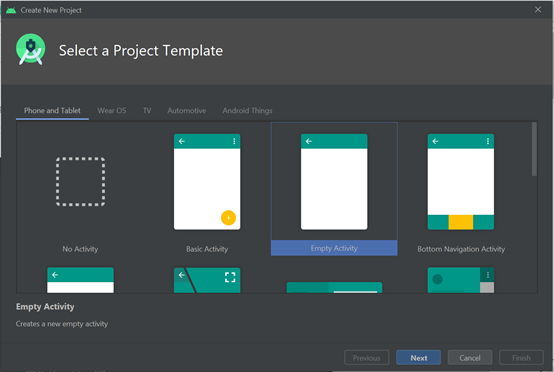The height and width of the screenshot is (372, 554).
Task: Click the fullscreen expand icon in template preview
Action: point(230,277)
